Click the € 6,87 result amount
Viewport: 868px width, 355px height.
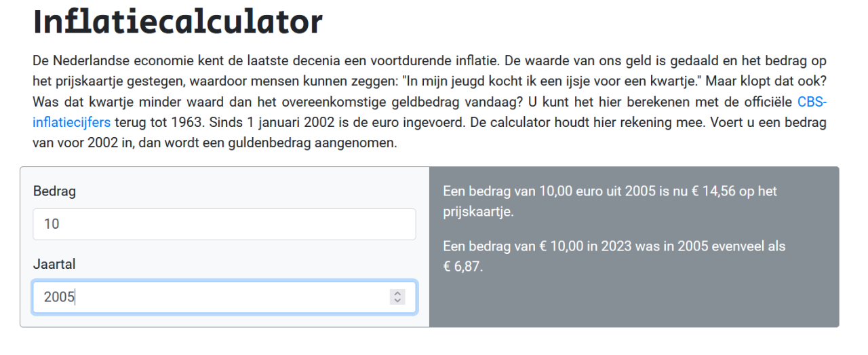(x=462, y=266)
